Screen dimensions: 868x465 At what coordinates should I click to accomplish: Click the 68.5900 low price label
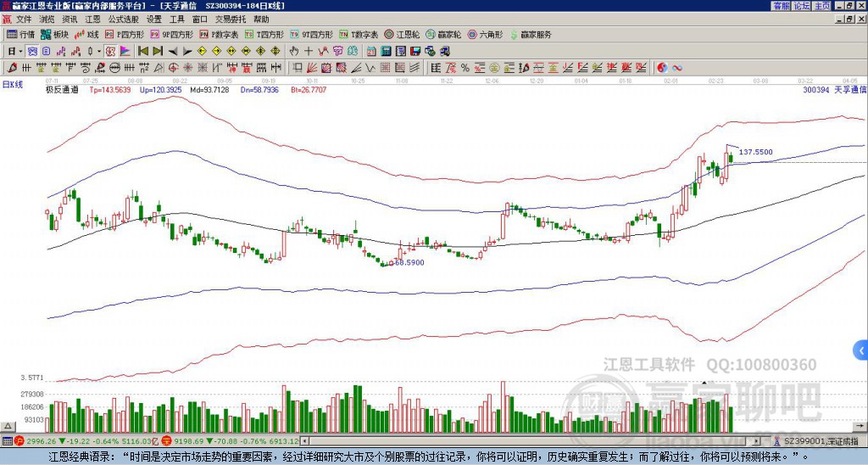409,263
